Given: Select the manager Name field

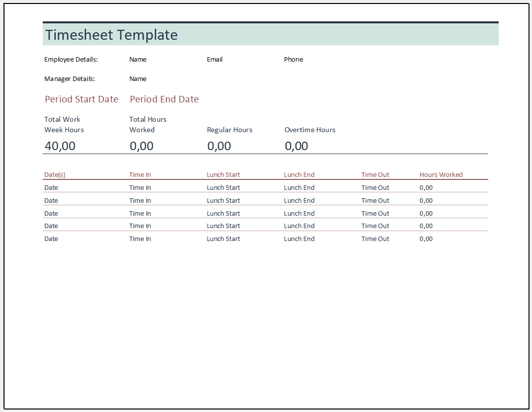Looking at the screenshot, I should click(x=138, y=79).
